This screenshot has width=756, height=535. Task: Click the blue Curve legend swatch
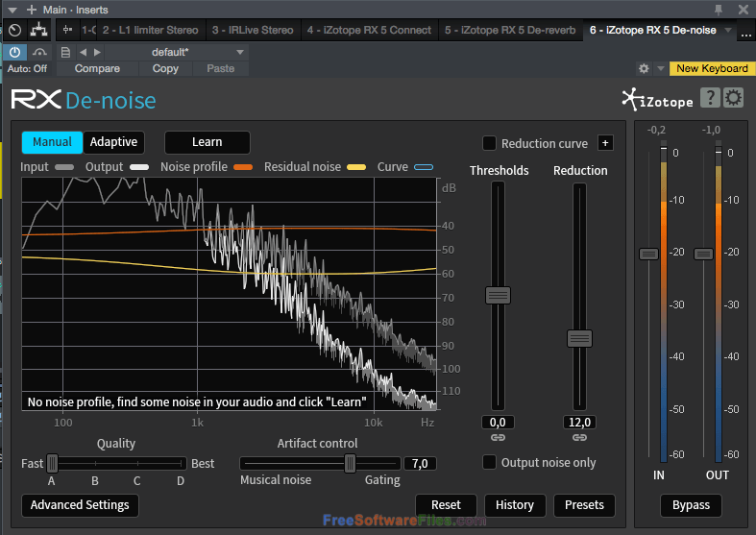[x=424, y=167]
